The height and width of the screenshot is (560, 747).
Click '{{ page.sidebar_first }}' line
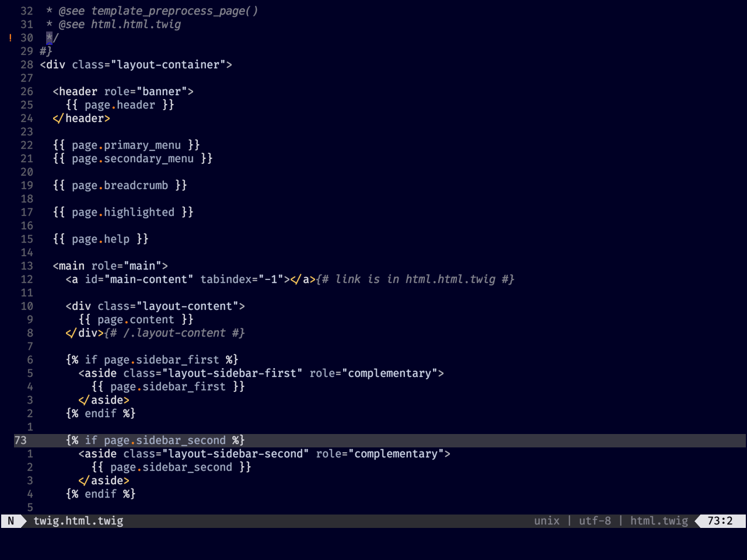(x=168, y=387)
